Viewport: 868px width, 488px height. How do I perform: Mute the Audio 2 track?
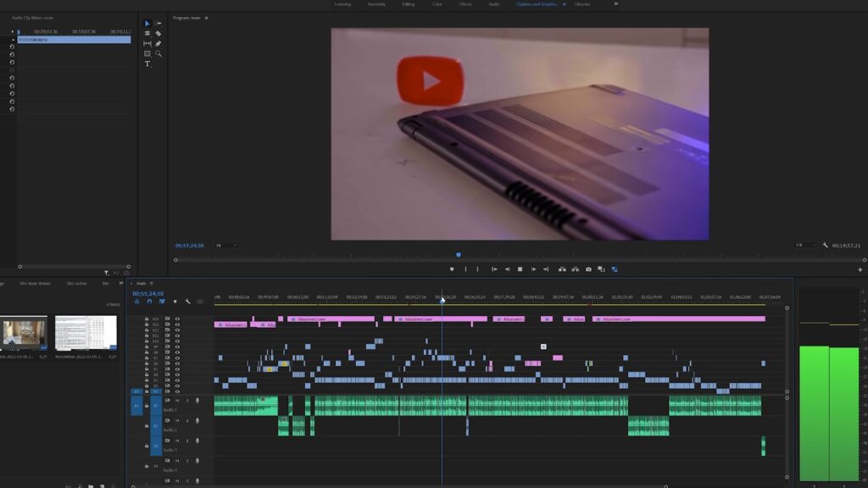point(177,420)
